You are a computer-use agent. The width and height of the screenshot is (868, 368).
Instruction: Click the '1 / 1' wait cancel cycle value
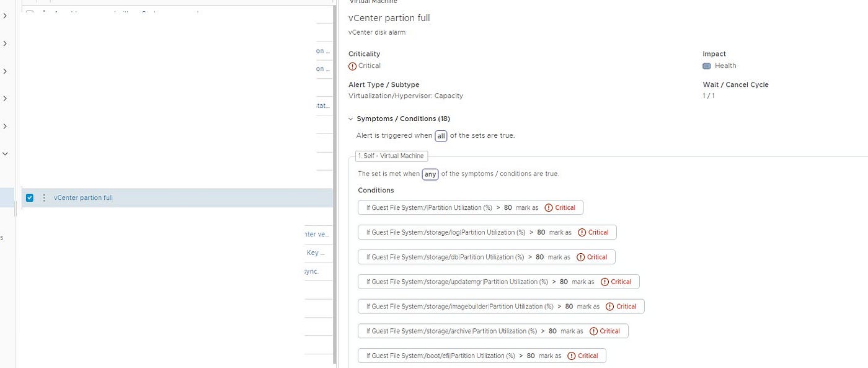(708, 96)
